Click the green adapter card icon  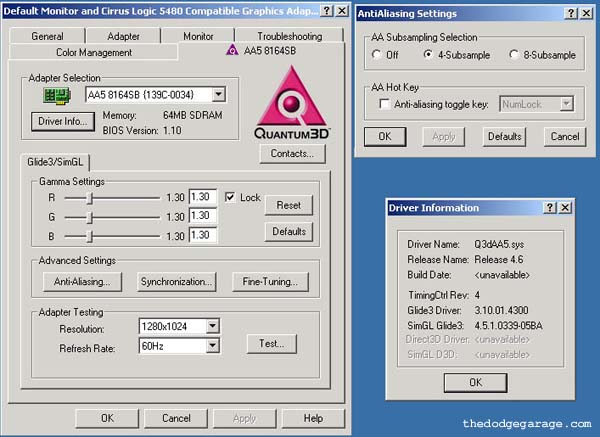click(x=57, y=95)
